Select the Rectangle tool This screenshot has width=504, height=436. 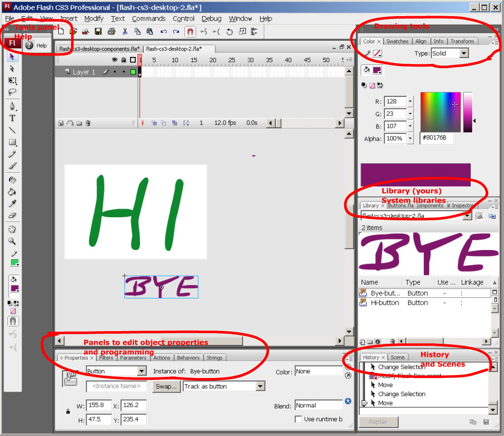click(13, 143)
